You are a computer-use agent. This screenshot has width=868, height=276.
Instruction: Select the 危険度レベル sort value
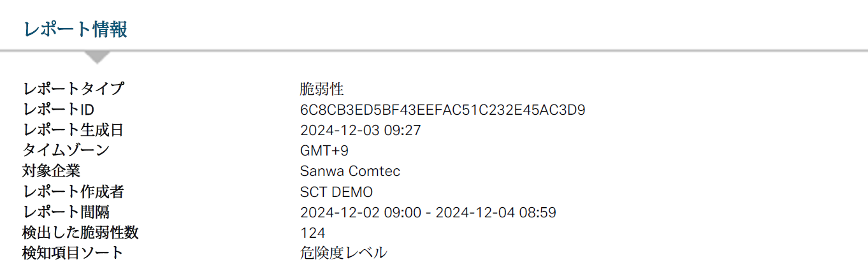tap(343, 252)
